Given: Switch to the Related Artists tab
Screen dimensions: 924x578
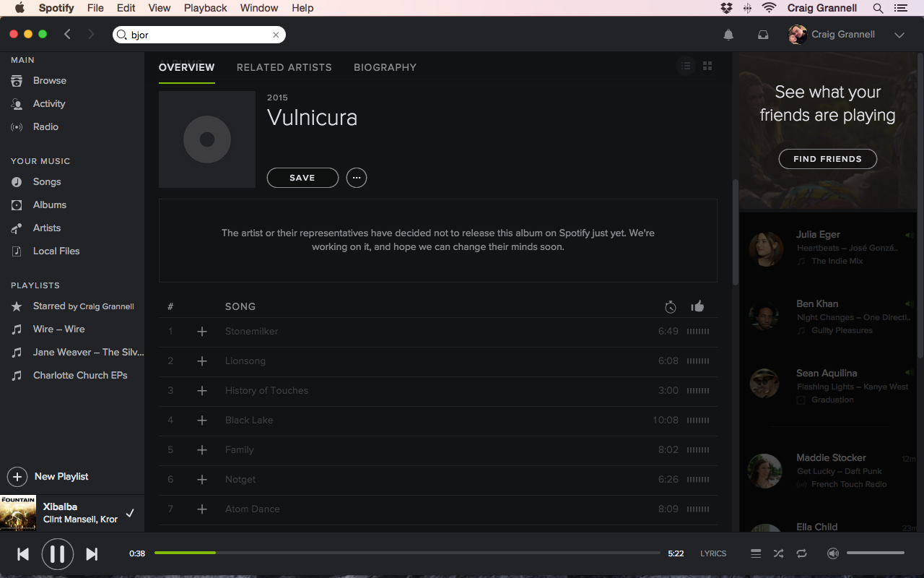Looking at the screenshot, I should tap(284, 67).
